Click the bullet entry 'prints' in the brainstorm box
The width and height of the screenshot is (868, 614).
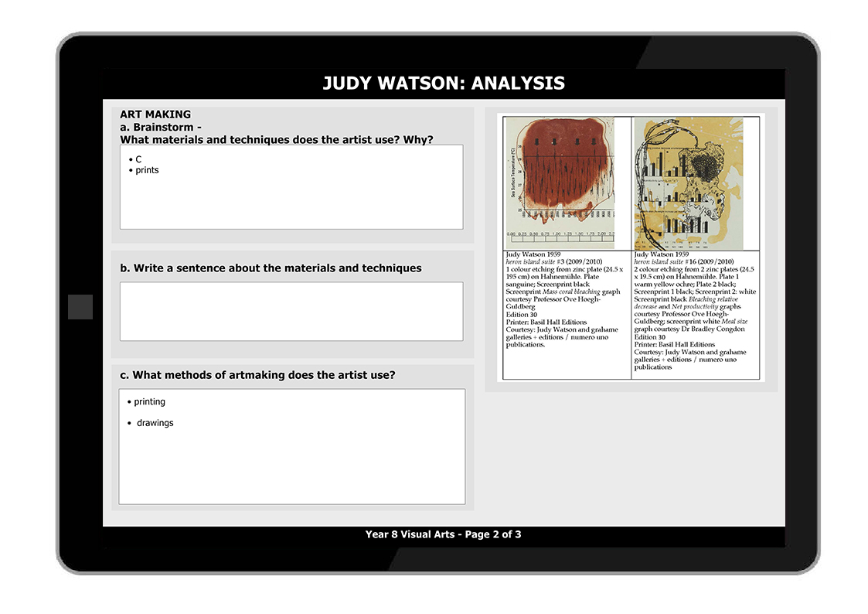(x=148, y=171)
